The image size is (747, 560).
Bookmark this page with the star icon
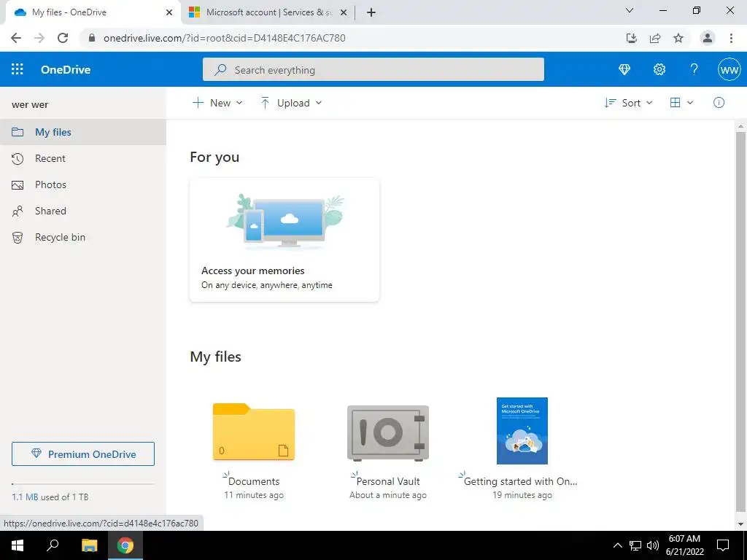click(678, 38)
